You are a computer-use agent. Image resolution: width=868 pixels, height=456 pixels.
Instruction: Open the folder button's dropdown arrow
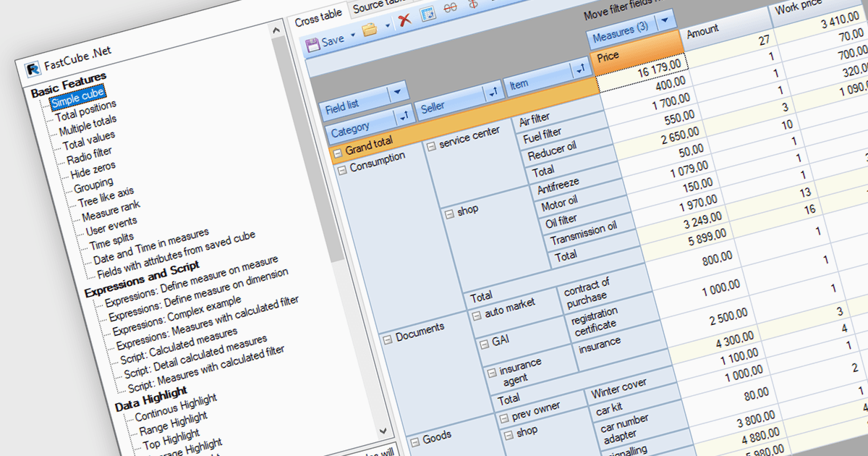[388, 27]
